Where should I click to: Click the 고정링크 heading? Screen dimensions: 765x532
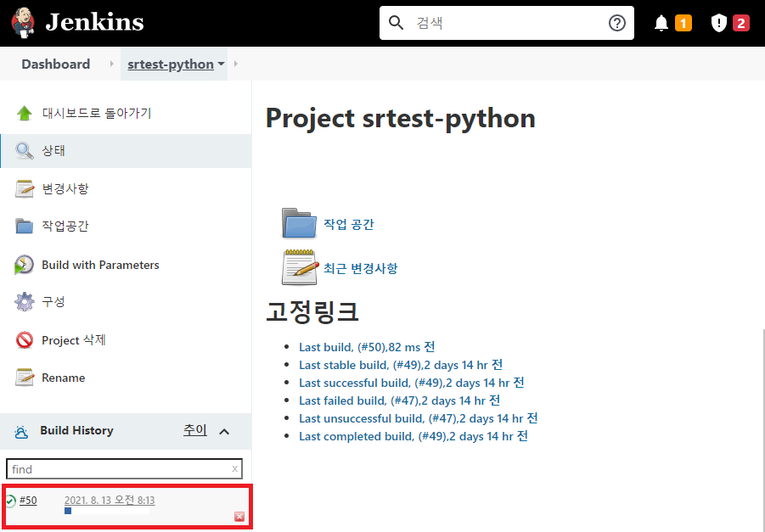pyautogui.click(x=312, y=311)
